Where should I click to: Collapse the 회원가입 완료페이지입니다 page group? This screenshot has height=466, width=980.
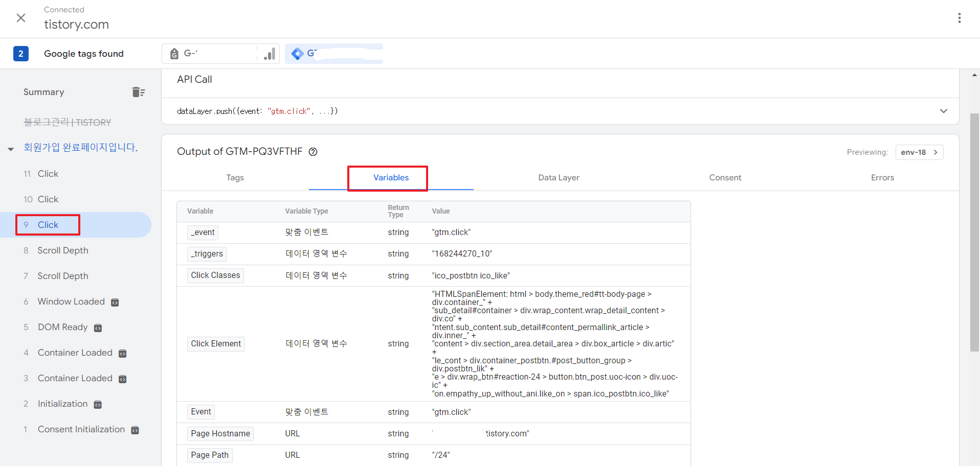11,149
